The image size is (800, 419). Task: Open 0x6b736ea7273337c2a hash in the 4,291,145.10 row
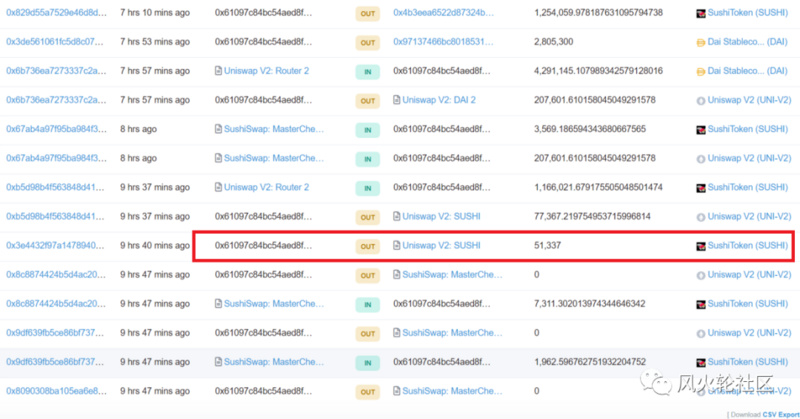pos(56,71)
